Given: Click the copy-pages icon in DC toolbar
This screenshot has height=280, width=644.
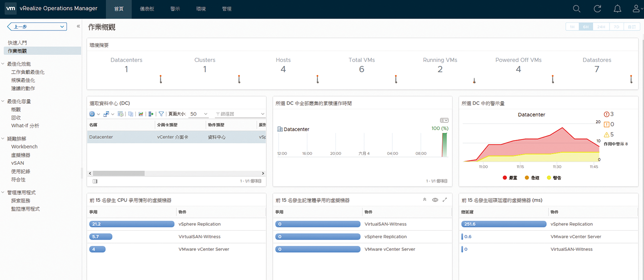Looking at the screenshot, I should tap(130, 114).
